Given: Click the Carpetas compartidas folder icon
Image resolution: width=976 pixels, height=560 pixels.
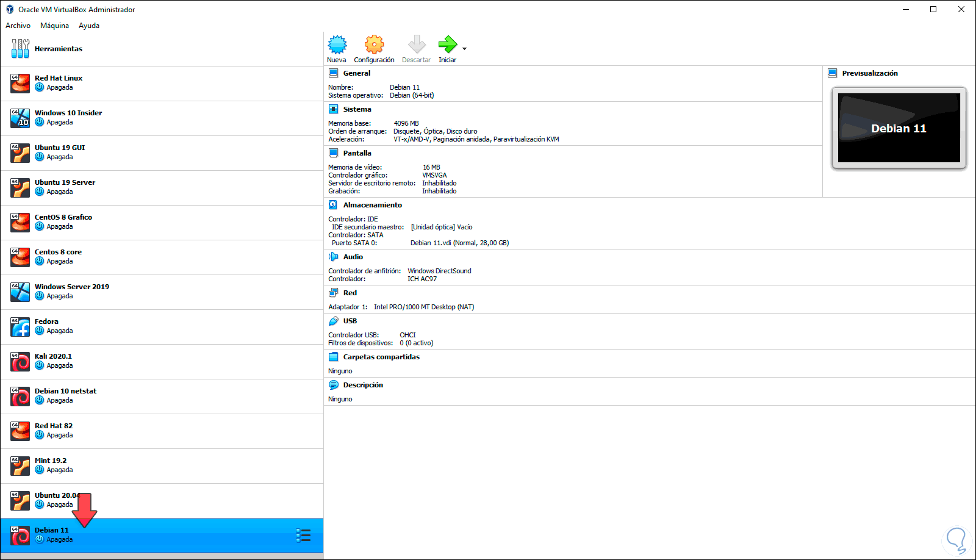Looking at the screenshot, I should (x=334, y=357).
